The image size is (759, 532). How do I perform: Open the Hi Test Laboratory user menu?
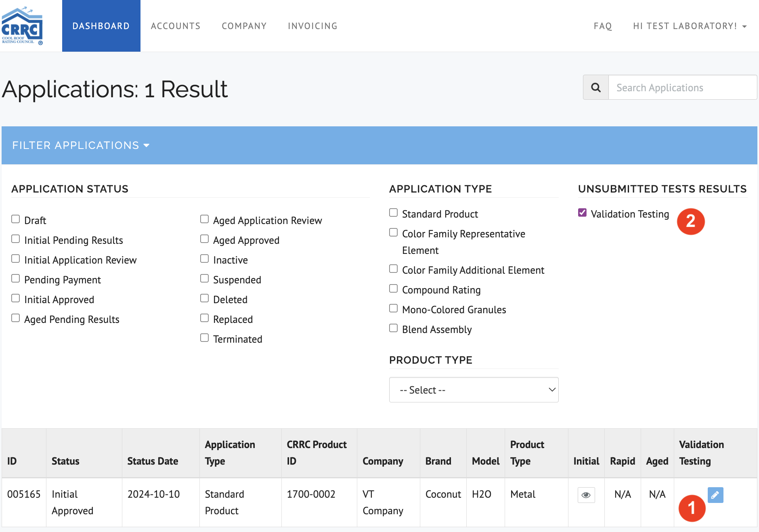click(x=690, y=26)
